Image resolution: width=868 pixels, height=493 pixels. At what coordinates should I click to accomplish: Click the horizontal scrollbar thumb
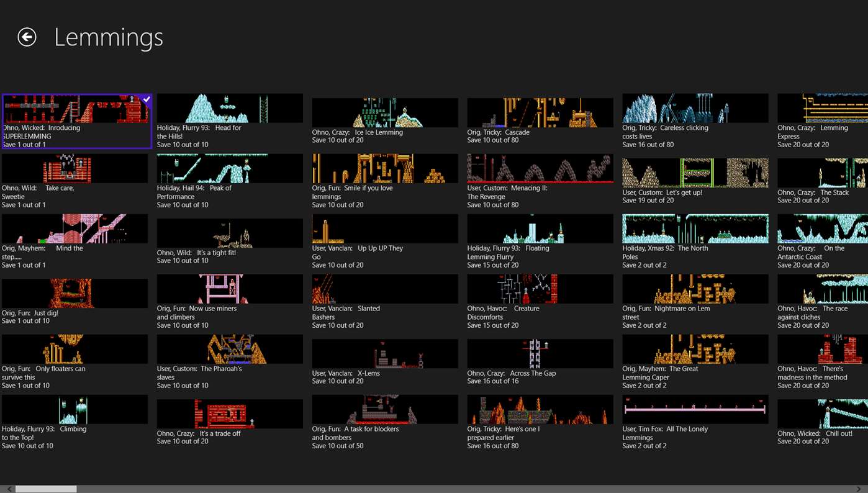(46, 489)
